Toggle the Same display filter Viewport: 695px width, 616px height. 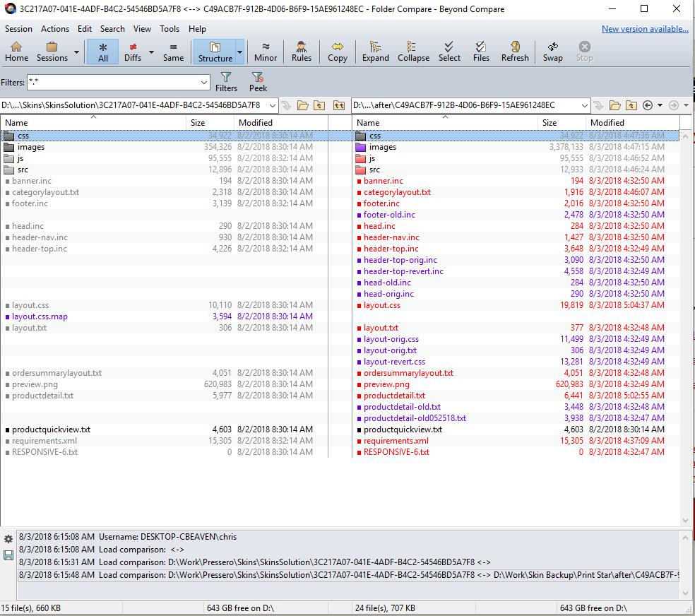(173, 52)
